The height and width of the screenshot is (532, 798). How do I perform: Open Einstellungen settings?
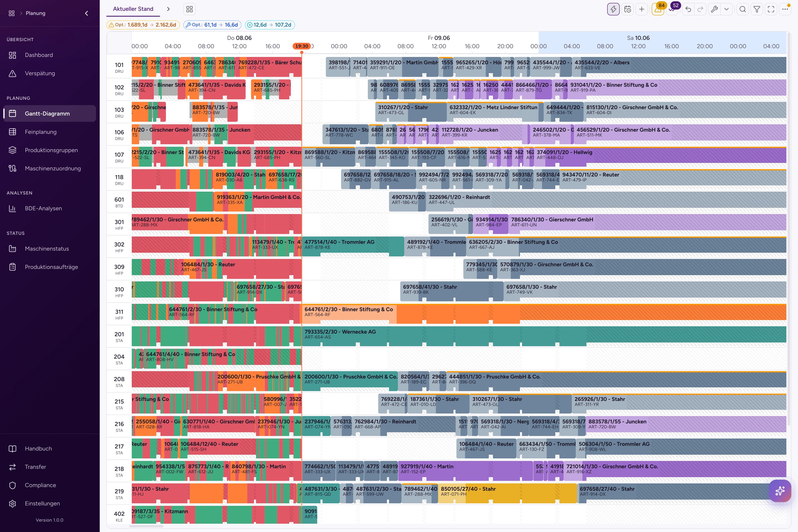[x=49, y=504]
